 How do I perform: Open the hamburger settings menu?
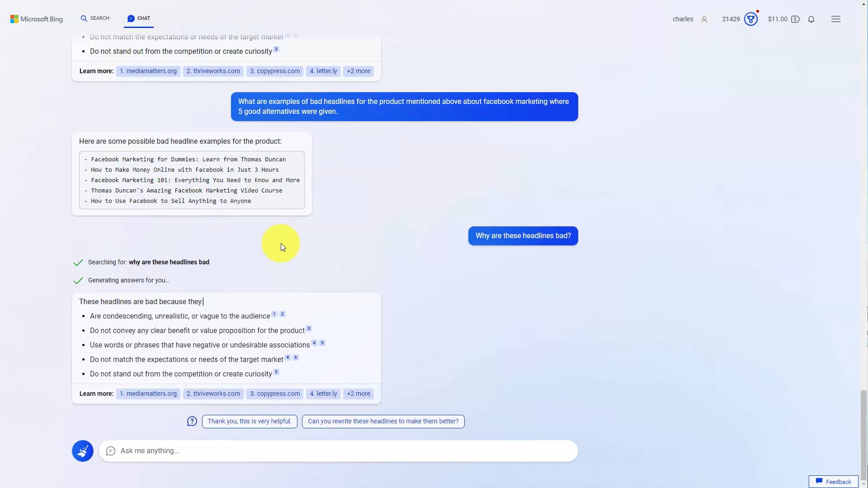836,19
